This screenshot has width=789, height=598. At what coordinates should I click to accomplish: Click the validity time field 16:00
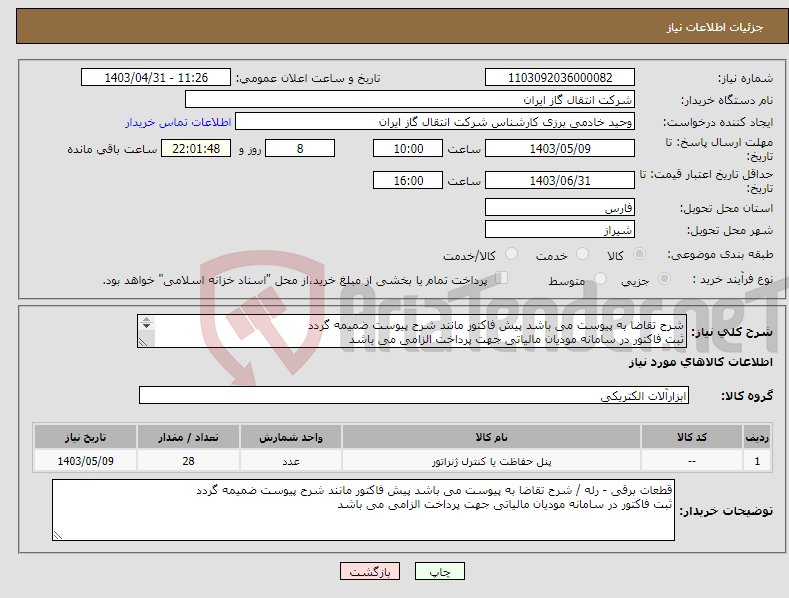[408, 180]
